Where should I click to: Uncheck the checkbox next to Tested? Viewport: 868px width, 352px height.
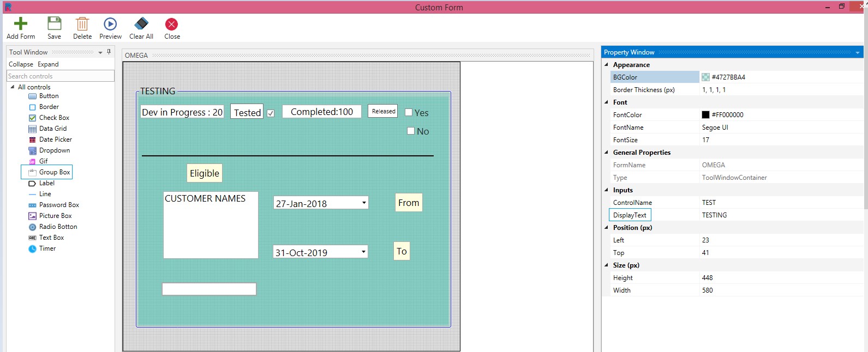point(271,113)
